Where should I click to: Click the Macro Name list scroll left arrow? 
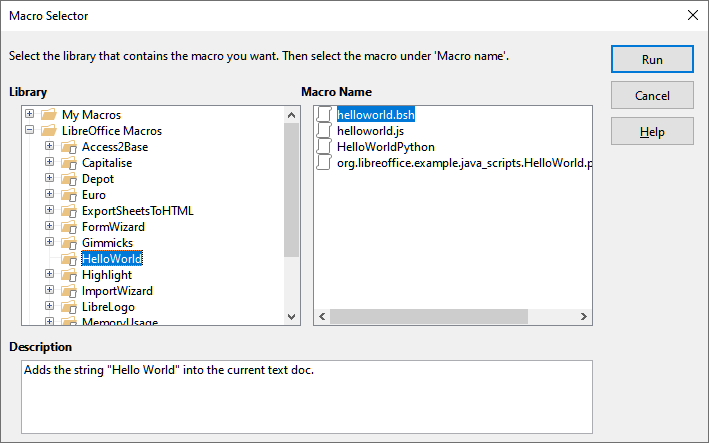322,316
